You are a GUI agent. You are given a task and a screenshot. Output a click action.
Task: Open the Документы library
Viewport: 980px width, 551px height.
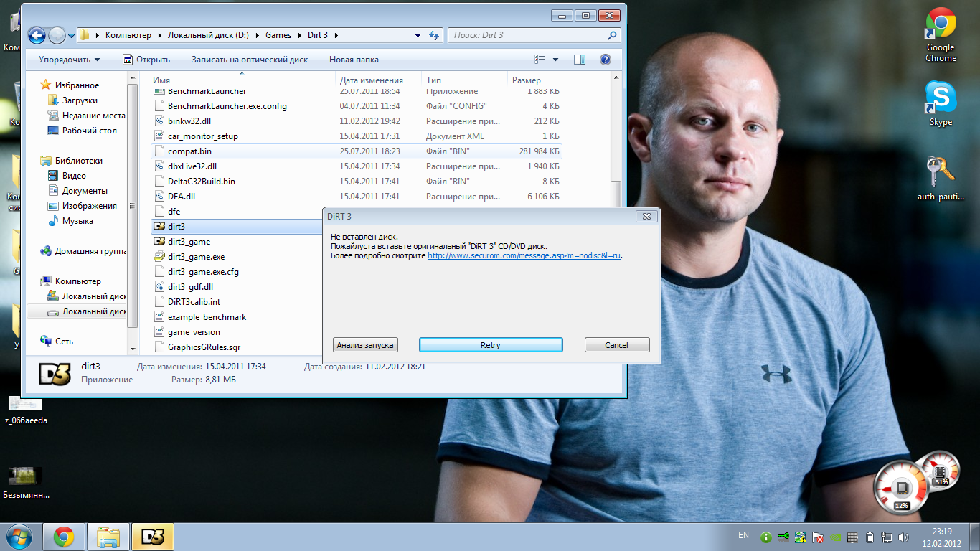pos(85,191)
